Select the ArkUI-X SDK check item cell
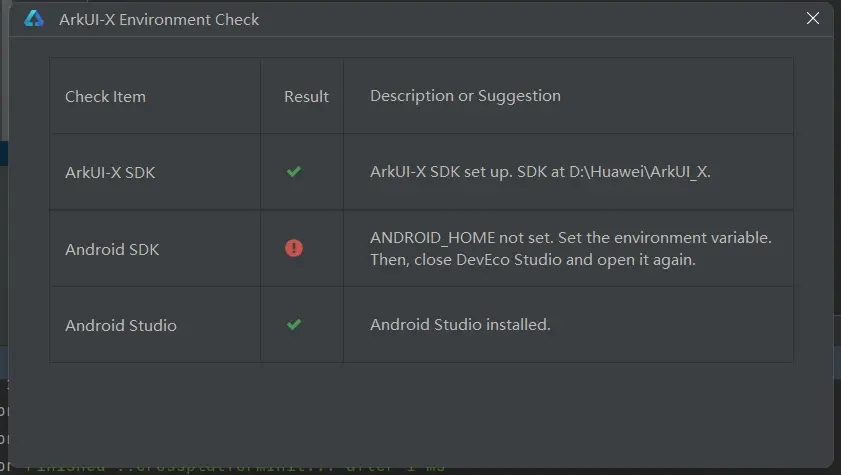Viewport: 841px width, 475px height. pyautogui.click(x=110, y=172)
